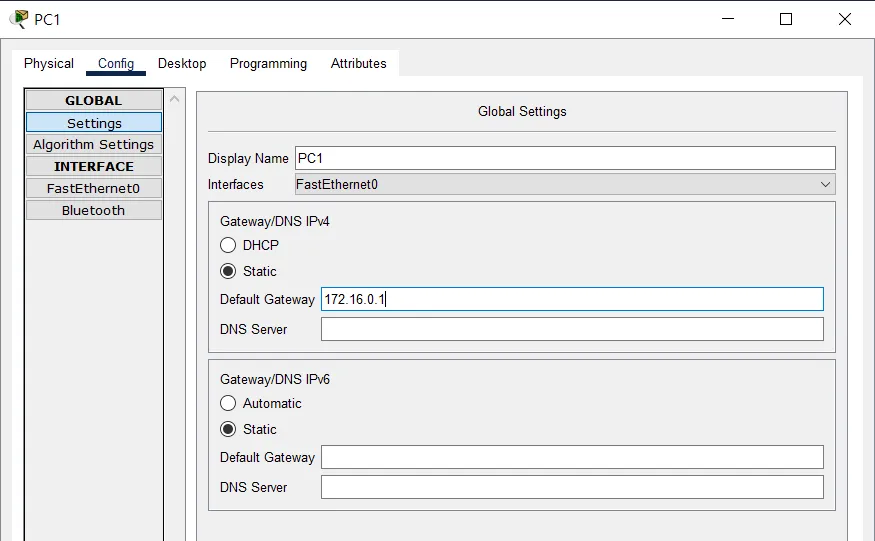Maximize the PC1 window
This screenshot has width=875, height=541.
point(786,19)
